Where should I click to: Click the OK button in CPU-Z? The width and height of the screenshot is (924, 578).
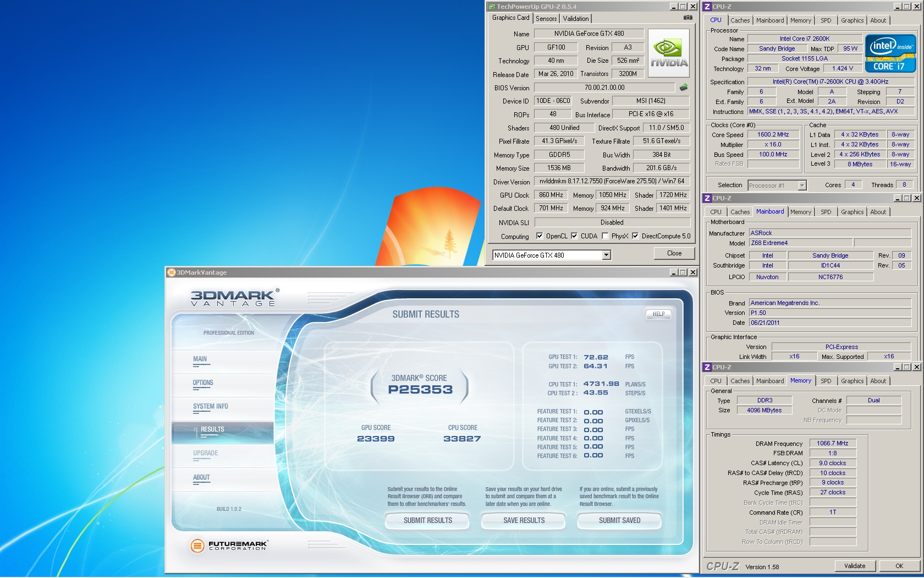[899, 566]
